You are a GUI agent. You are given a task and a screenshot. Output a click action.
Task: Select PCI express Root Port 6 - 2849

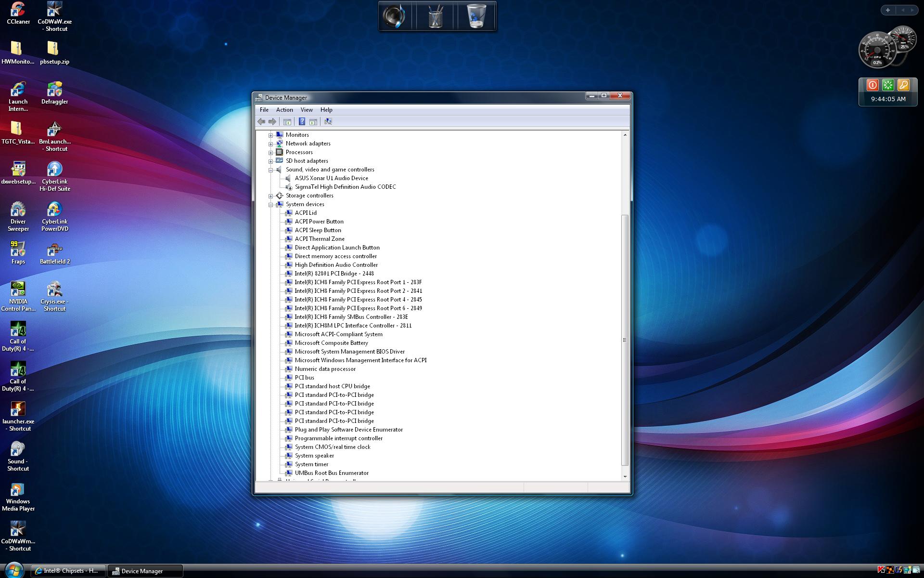pyautogui.click(x=358, y=308)
